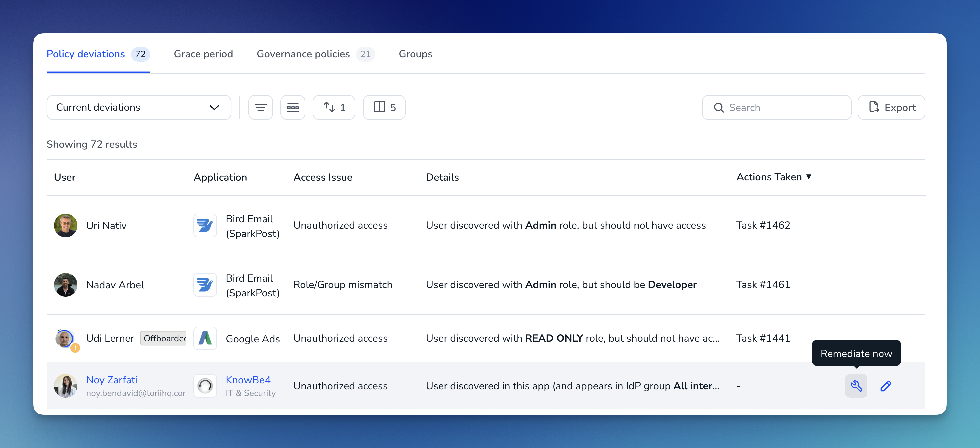Click the Bird Email icon in Uri Nativ row
The width and height of the screenshot is (980, 448).
(205, 226)
